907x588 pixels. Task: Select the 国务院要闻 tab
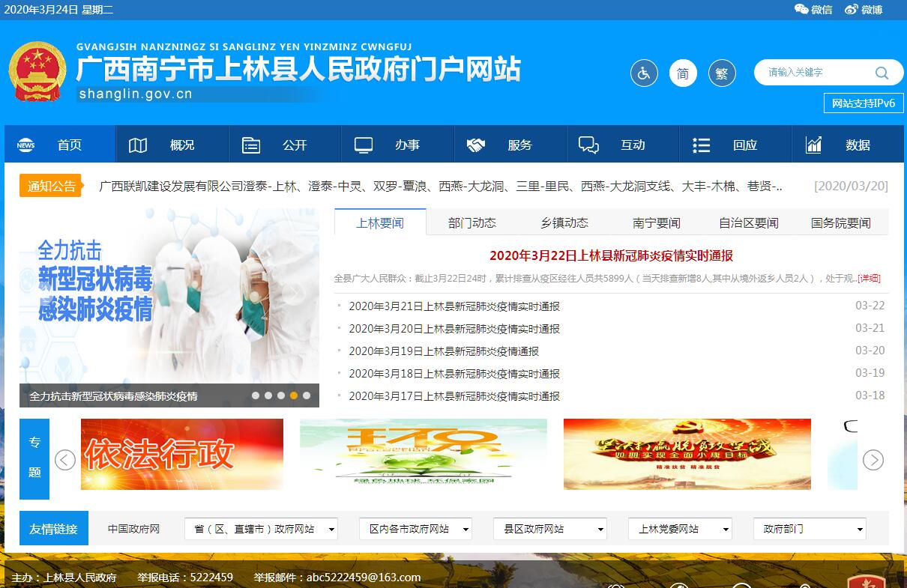coord(840,222)
